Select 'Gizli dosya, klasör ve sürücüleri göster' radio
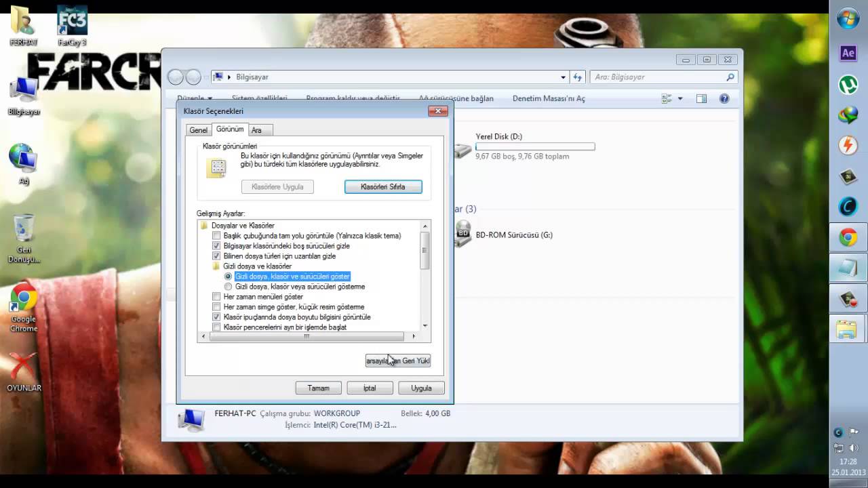The height and width of the screenshot is (488, 868). pos(228,276)
